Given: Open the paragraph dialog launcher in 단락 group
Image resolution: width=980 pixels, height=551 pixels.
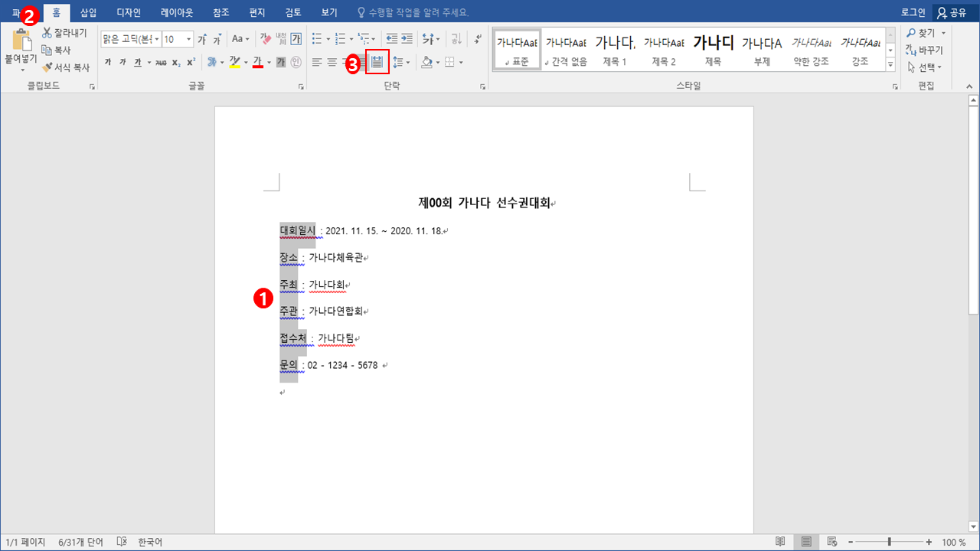Looking at the screenshot, I should pyautogui.click(x=482, y=87).
